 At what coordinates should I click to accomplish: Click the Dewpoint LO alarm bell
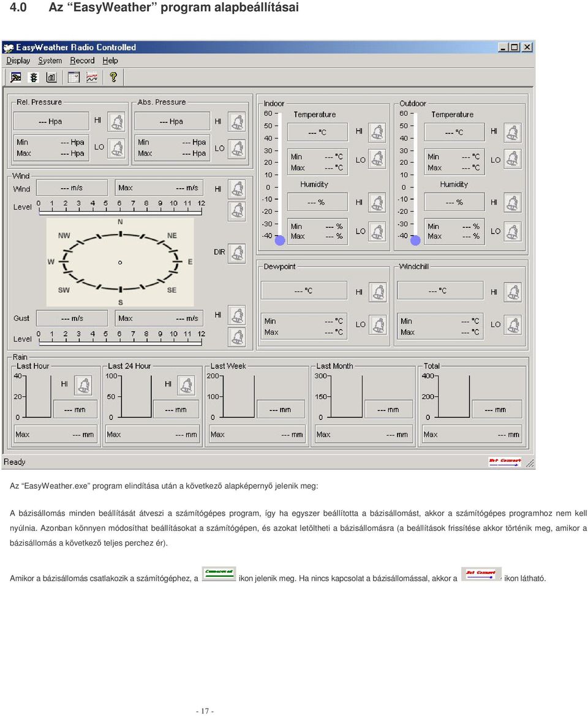[378, 325]
